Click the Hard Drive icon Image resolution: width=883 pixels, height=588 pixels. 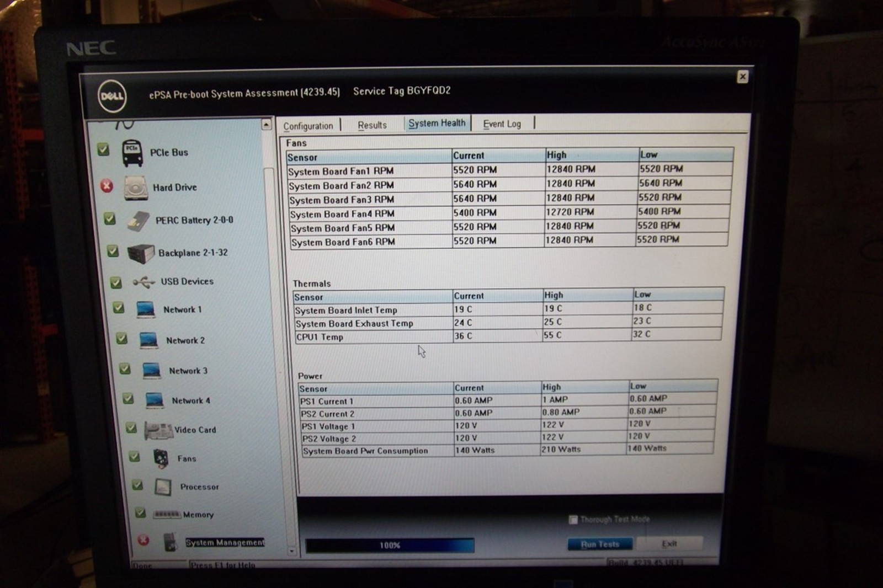(136, 188)
